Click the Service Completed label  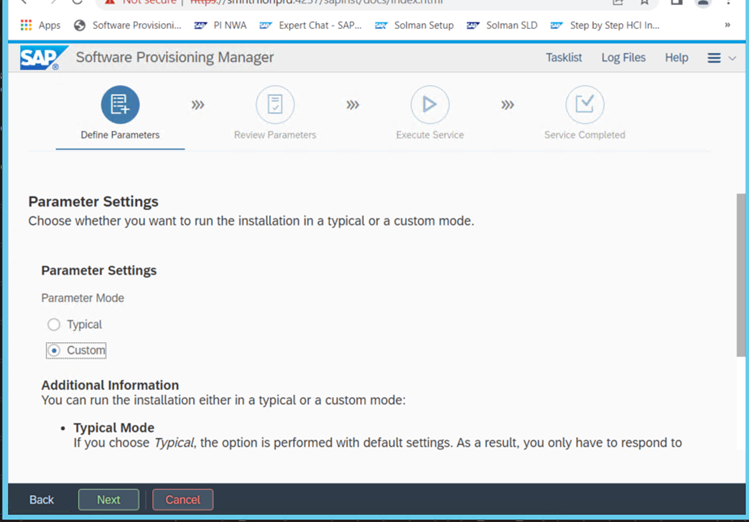pos(584,135)
